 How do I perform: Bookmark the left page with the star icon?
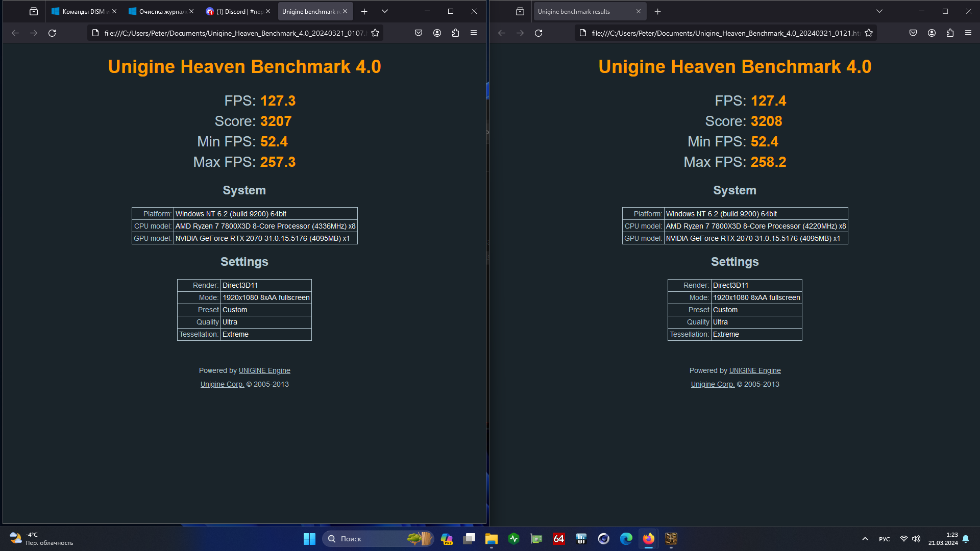coord(375,33)
